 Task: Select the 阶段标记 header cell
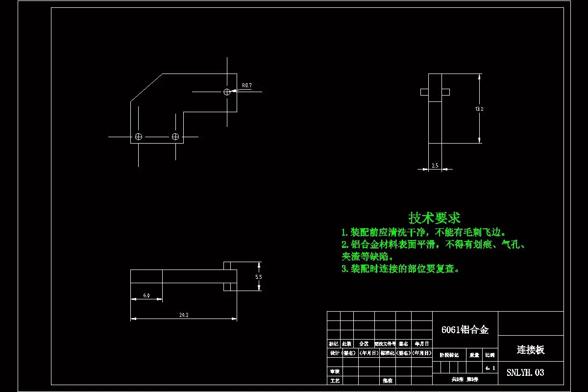[x=449, y=355]
